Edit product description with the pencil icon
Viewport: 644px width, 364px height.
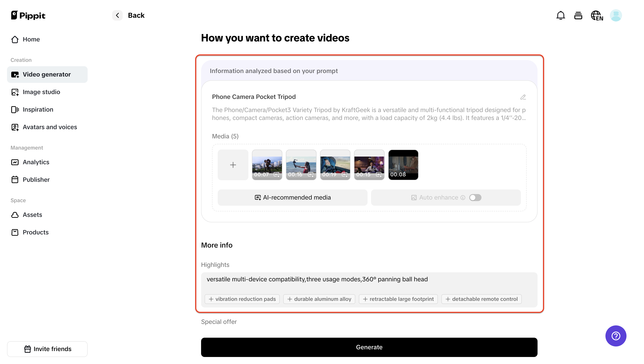524,97
